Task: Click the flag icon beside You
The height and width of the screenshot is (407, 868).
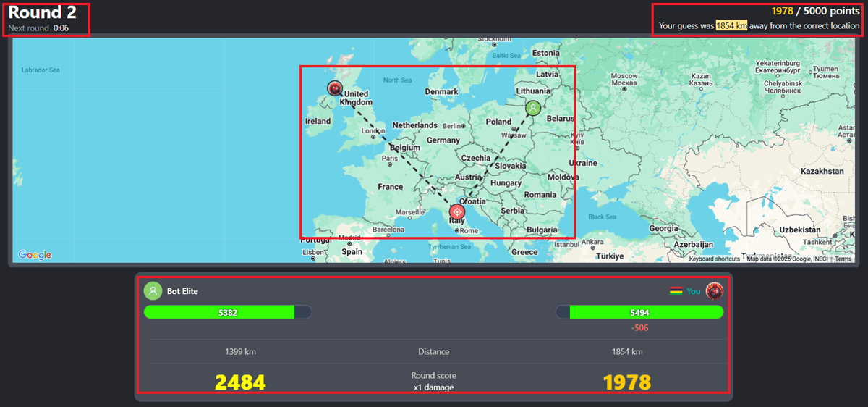Action: (676, 291)
